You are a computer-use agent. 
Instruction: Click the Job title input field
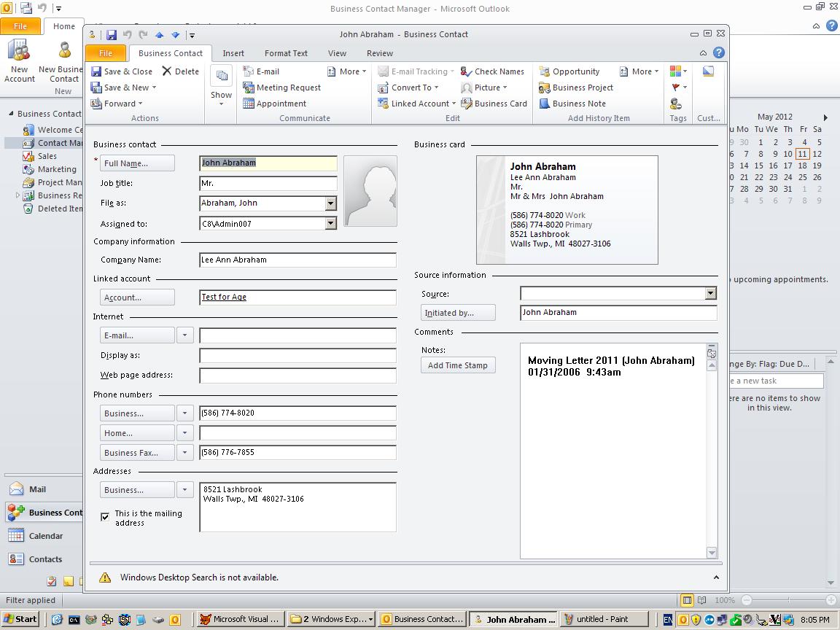click(x=268, y=183)
